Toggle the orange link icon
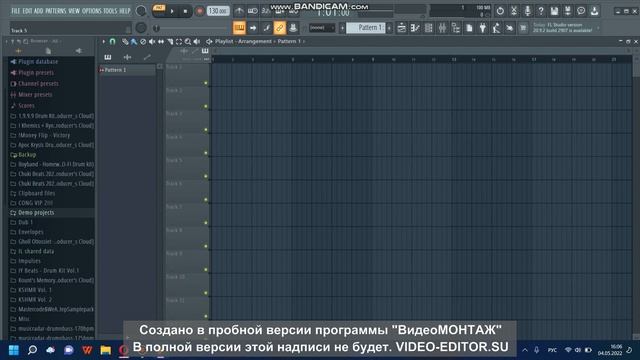640x360 pixels. coord(280,28)
